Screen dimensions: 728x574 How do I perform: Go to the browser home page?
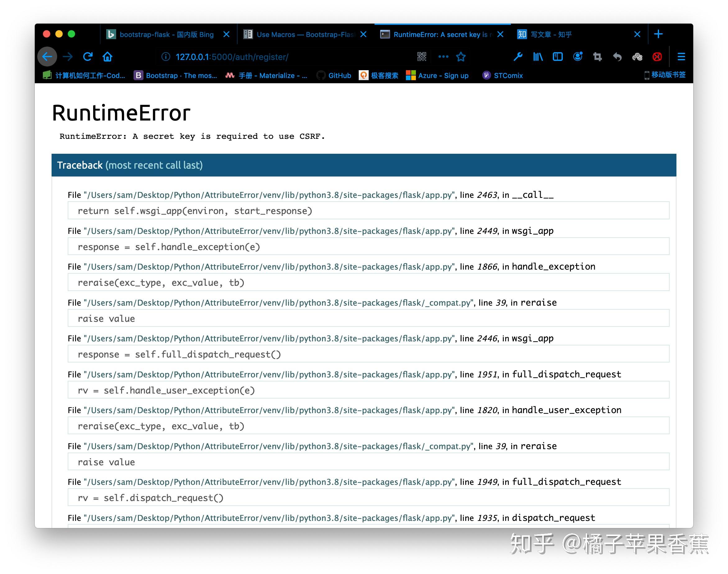107,57
